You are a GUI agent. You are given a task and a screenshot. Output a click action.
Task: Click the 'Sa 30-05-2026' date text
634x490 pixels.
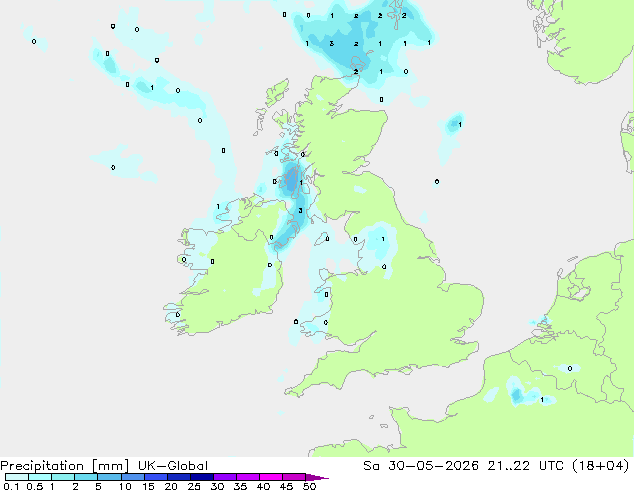(421, 466)
